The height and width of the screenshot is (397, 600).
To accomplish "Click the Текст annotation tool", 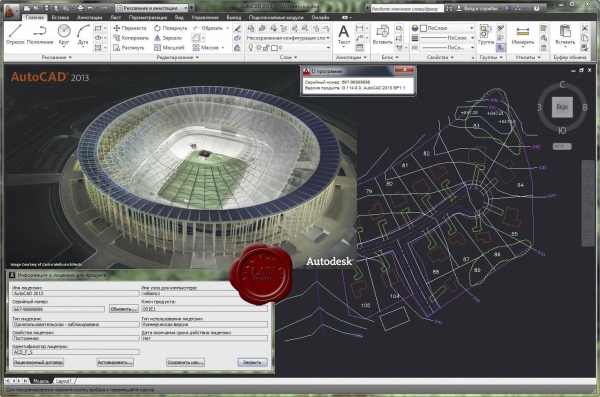I will point(344,35).
